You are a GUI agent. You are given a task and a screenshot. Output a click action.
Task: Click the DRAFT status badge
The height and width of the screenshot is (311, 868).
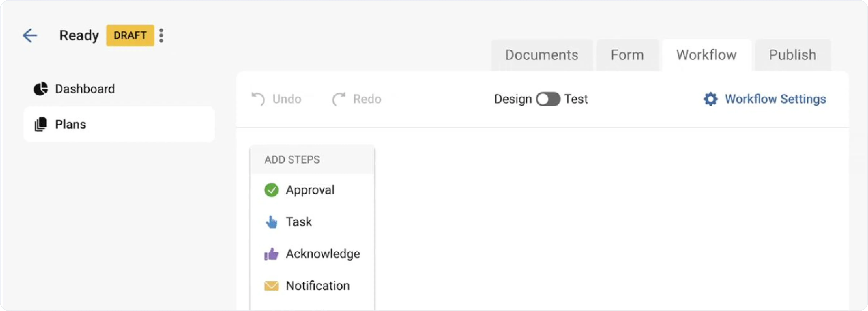pyautogui.click(x=130, y=35)
